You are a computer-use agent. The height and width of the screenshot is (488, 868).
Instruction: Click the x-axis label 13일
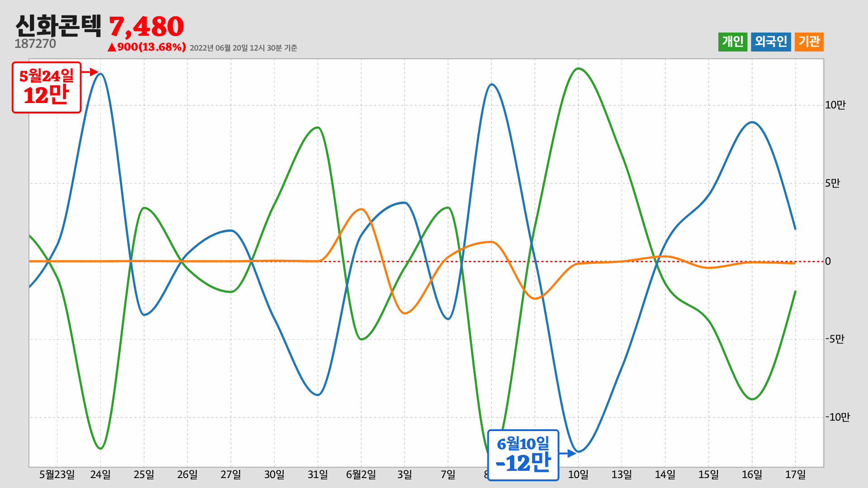pos(622,474)
